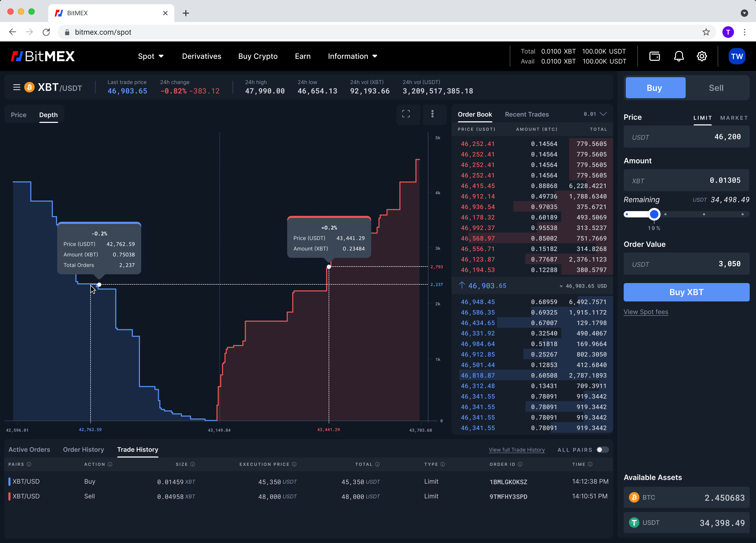
Task: Open XBT/USDT pair selector
Action: (60, 87)
